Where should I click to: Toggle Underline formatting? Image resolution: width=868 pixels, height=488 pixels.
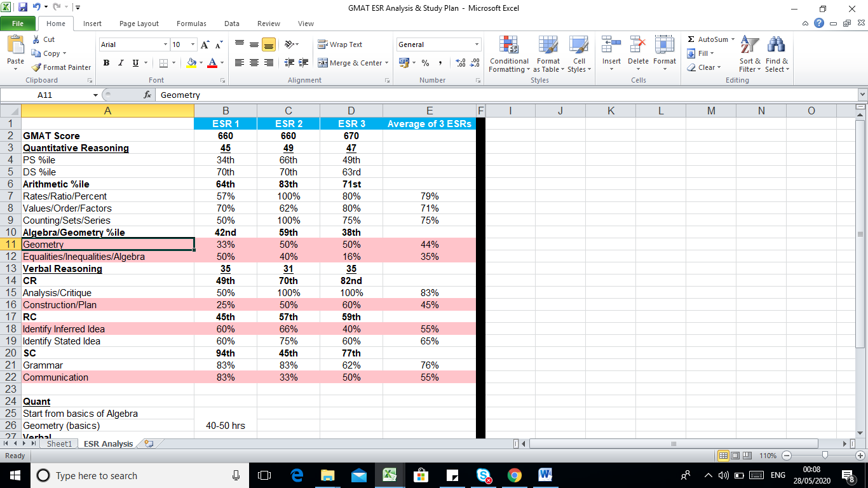pyautogui.click(x=135, y=63)
